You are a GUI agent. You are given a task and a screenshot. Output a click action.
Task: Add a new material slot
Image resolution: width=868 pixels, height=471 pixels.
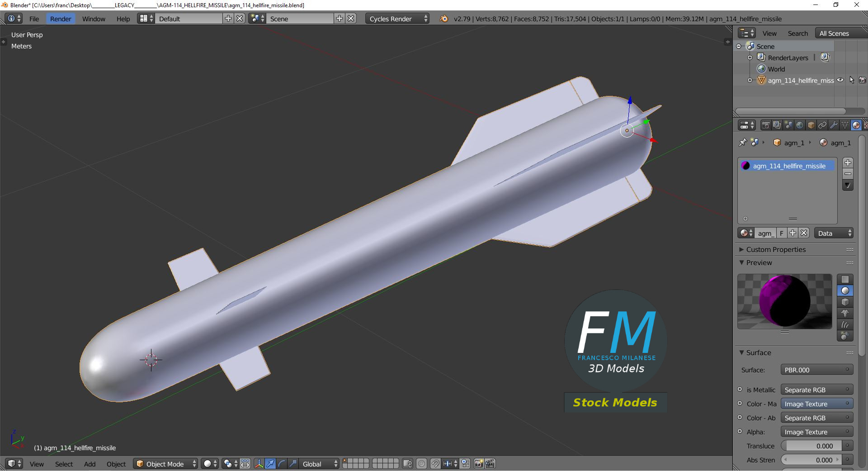(848, 162)
